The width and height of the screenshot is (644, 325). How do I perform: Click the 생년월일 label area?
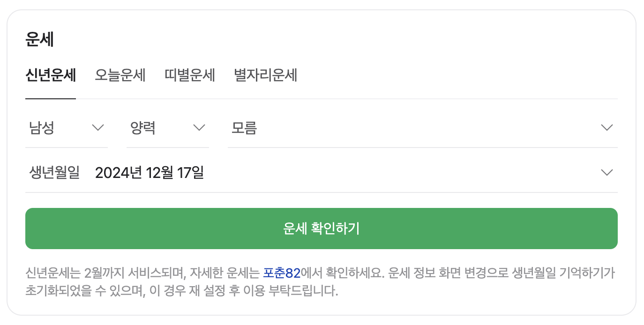[x=53, y=172]
